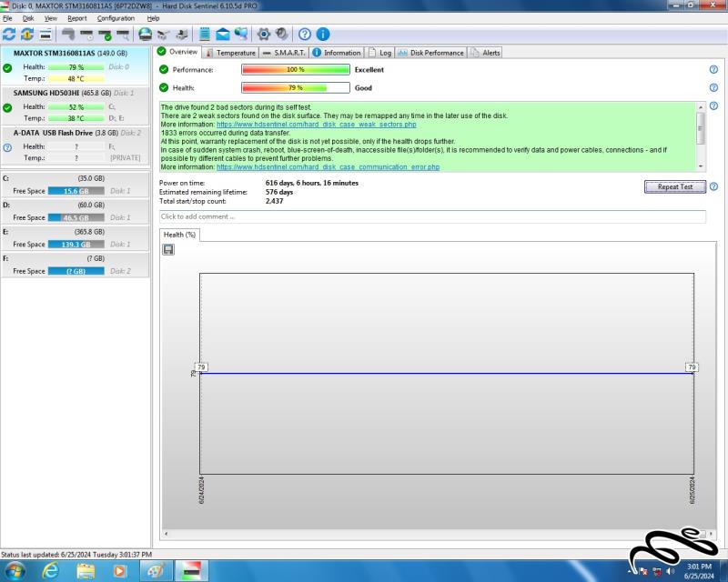Click the globe drive toolbar icon
The image size is (728, 582).
click(x=146, y=35)
